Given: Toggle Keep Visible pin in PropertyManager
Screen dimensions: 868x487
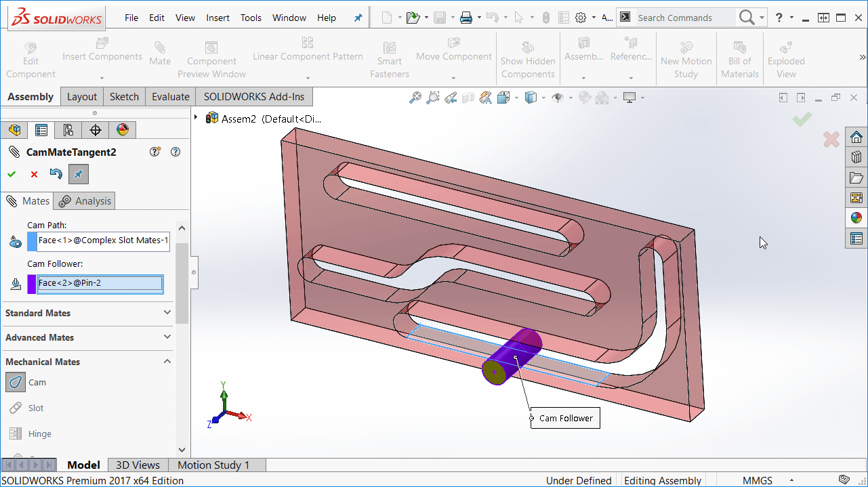Looking at the screenshot, I should pos(78,174).
